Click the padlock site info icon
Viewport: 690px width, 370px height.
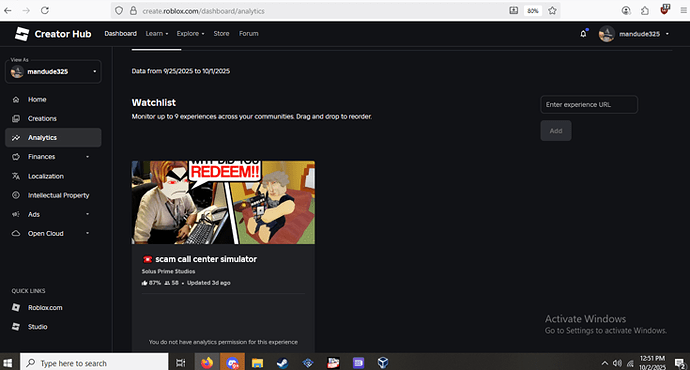click(133, 11)
